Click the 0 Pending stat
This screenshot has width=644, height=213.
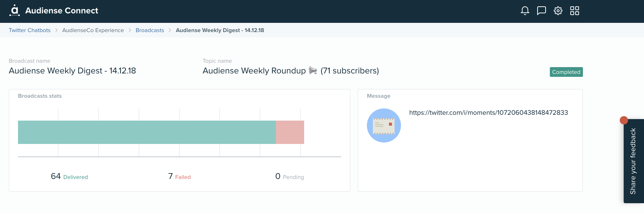pyautogui.click(x=290, y=177)
